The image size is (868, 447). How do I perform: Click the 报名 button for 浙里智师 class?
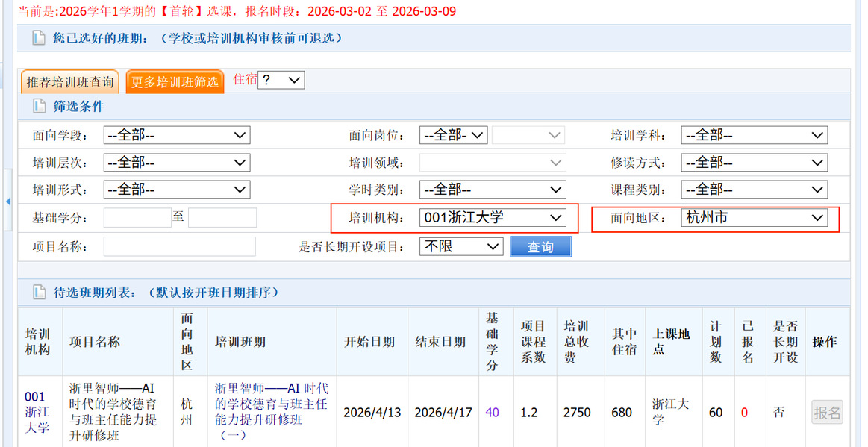[x=827, y=413]
